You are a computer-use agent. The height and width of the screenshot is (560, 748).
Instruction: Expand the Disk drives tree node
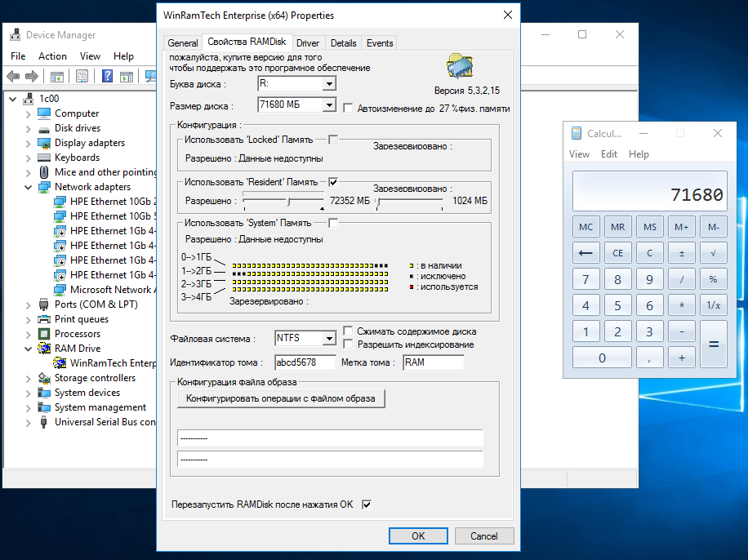28,128
